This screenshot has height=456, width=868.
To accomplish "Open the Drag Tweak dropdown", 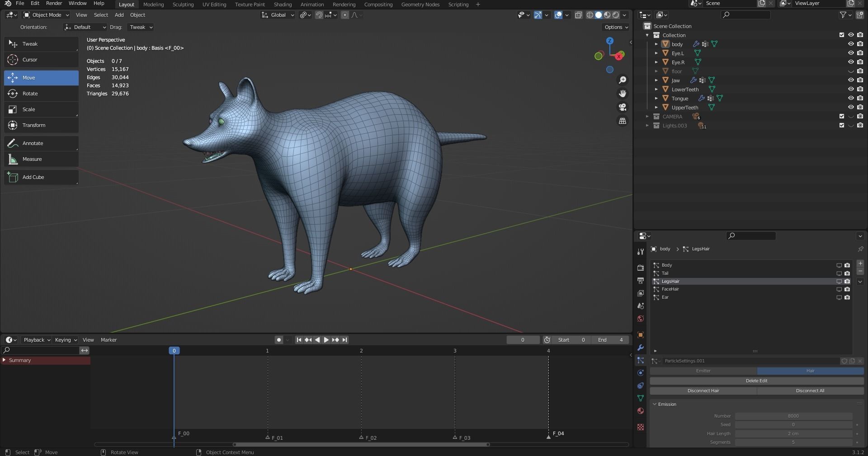I will [141, 27].
